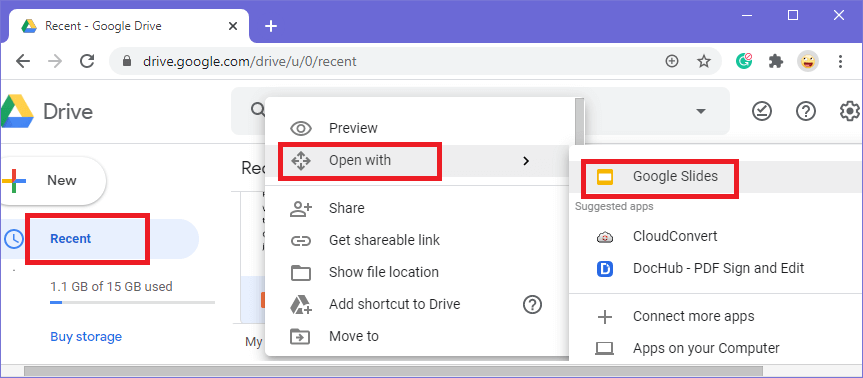Click the blue DocHub app icon

[x=605, y=269]
